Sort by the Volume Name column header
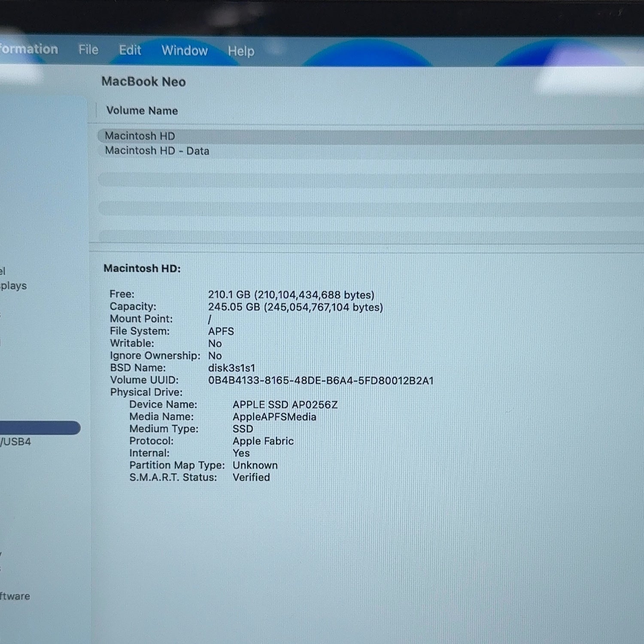This screenshot has height=644, width=644. [142, 111]
